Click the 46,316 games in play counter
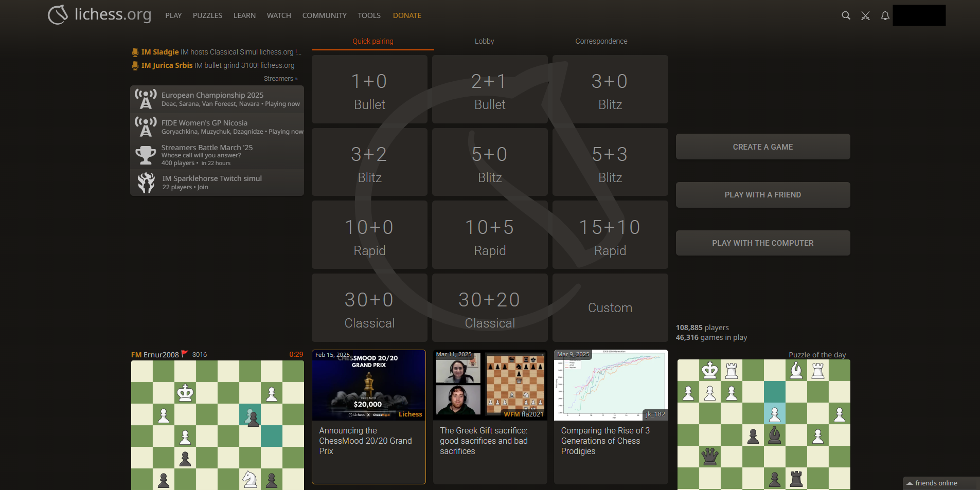980x490 pixels. [x=711, y=337]
